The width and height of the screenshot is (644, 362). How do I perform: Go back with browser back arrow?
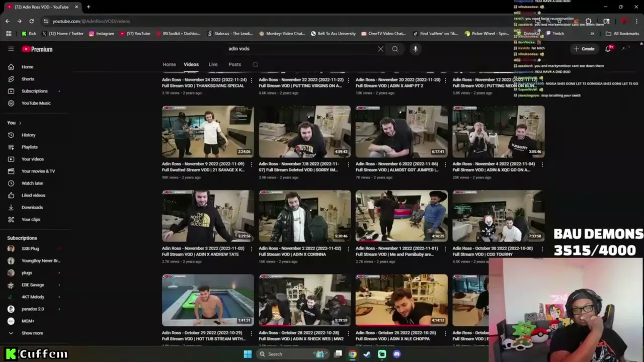click(x=7, y=21)
